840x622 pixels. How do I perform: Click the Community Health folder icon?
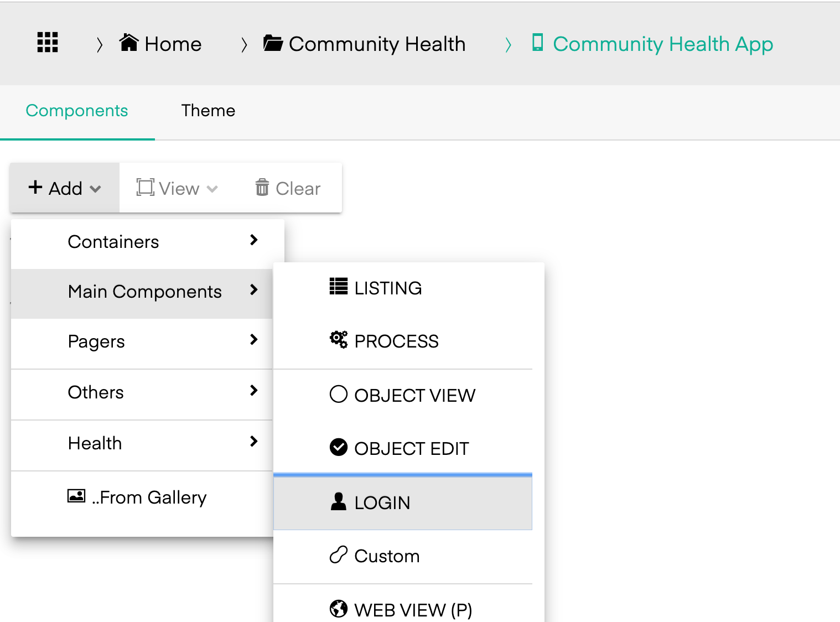click(273, 43)
